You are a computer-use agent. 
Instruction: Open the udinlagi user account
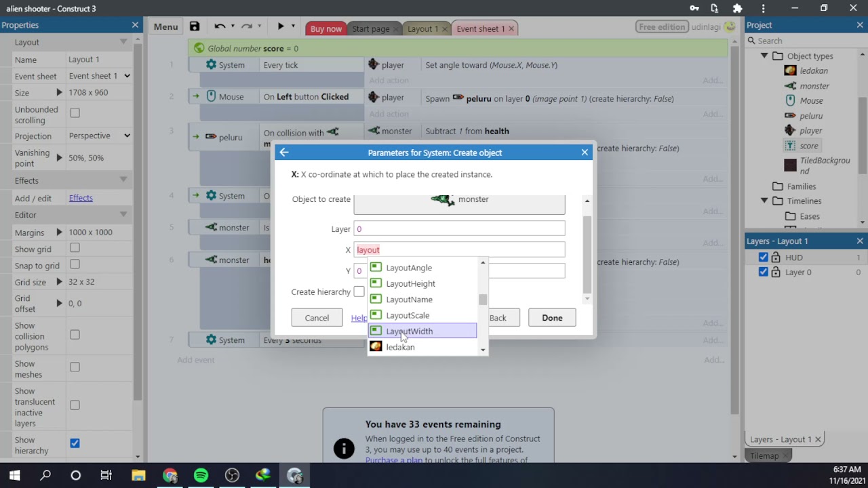[x=713, y=27]
